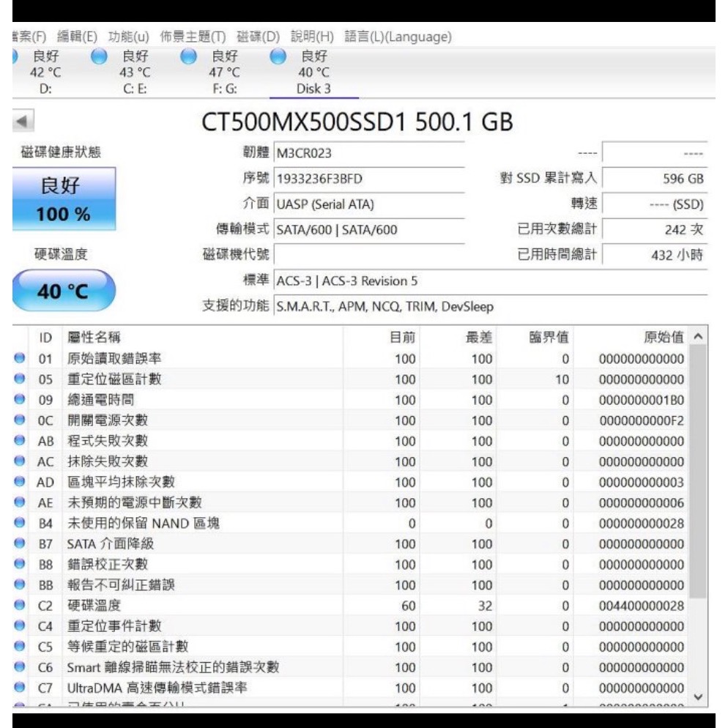The width and height of the screenshot is (728, 728).
Task: Click status icon for attribute AD 區塊平均抹除次數
Action: click(x=20, y=481)
